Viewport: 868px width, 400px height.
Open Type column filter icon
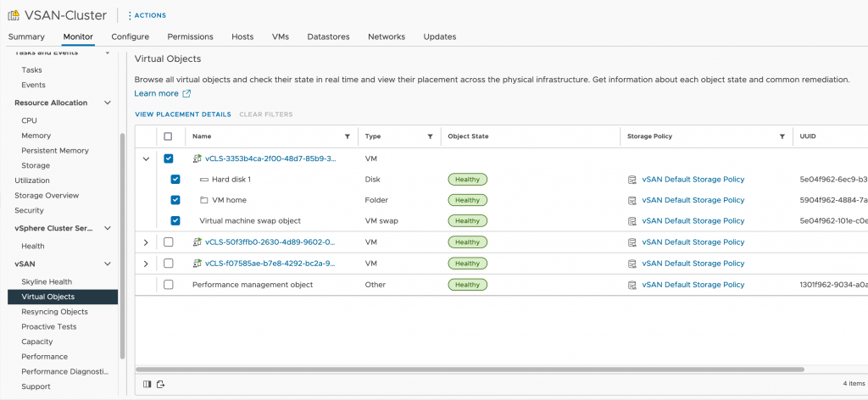430,136
